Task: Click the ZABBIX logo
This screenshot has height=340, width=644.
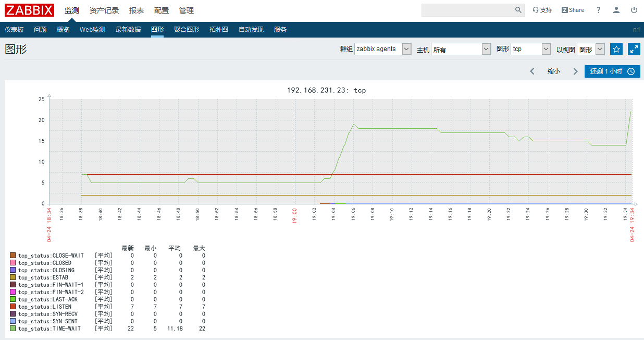Action: [x=29, y=10]
